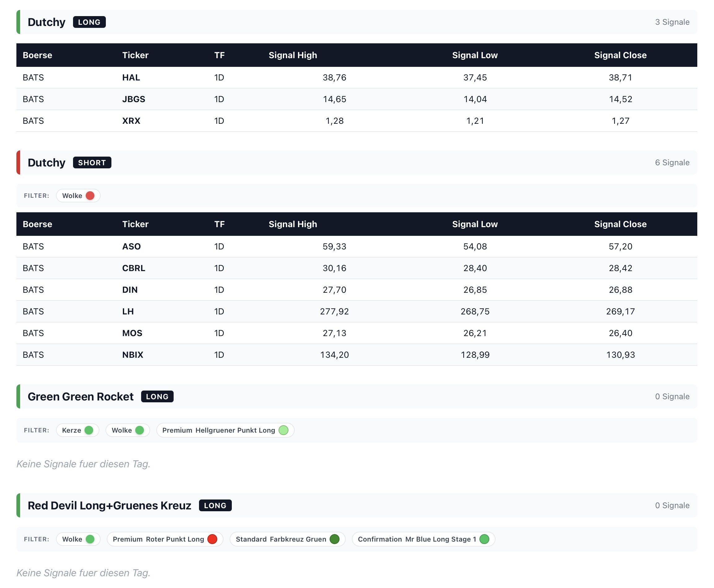
Task: Click Wolke chip in Red Devil filter
Action: point(78,539)
